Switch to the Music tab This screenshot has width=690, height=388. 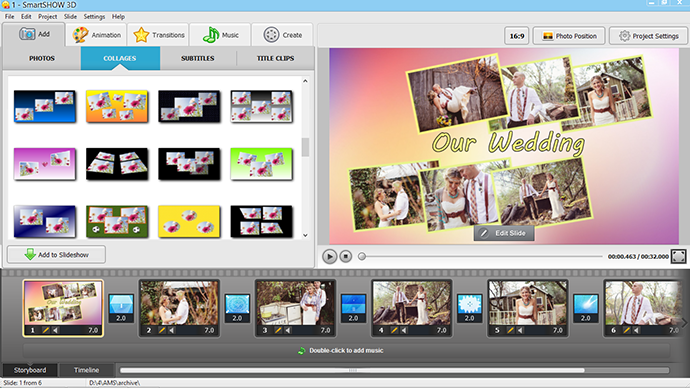[x=220, y=35]
